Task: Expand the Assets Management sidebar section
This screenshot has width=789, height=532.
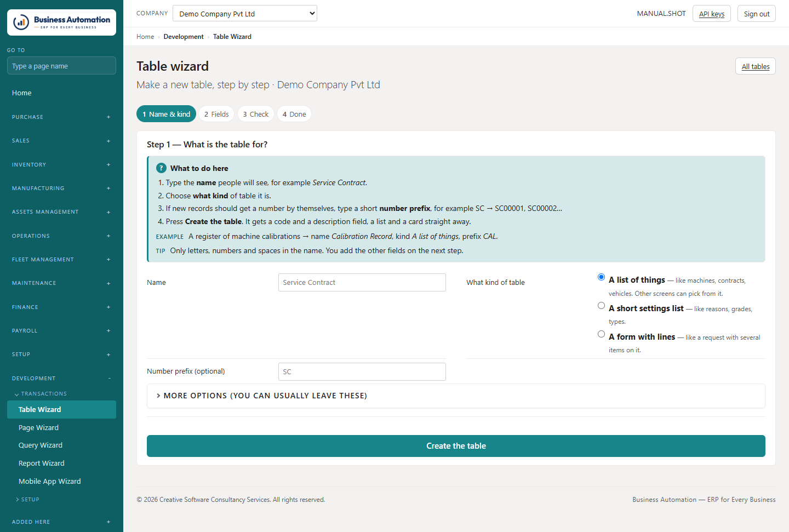Action: pyautogui.click(x=61, y=212)
